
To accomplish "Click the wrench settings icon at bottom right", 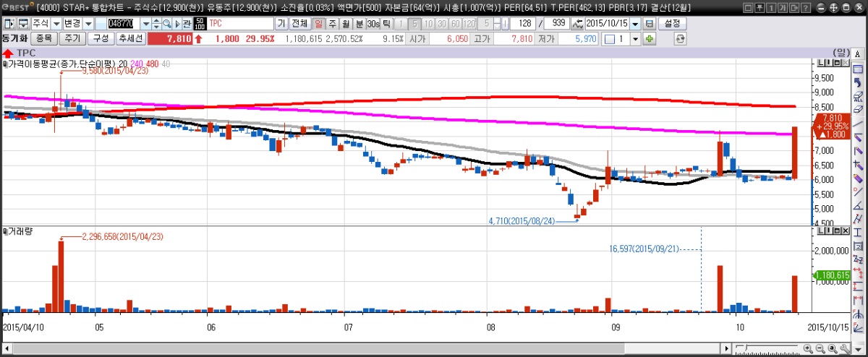I will (x=845, y=348).
